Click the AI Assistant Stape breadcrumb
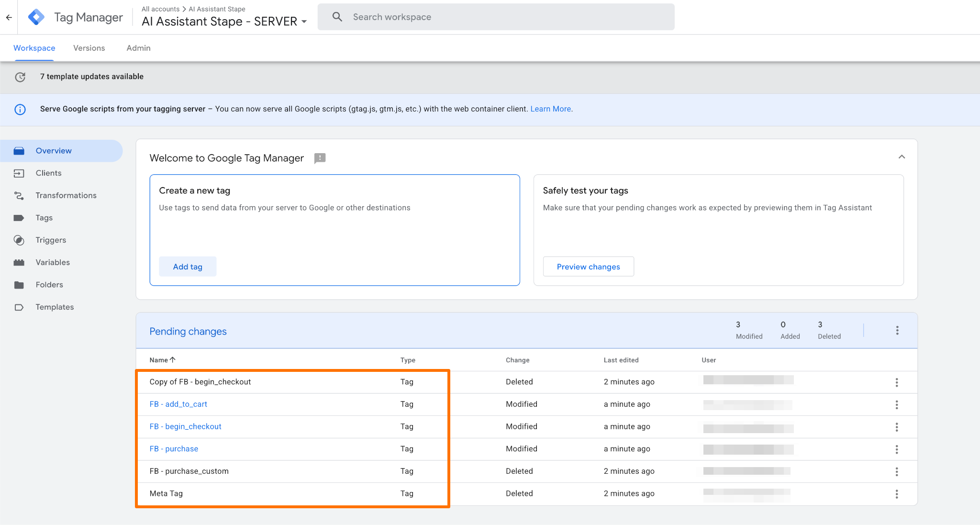The image size is (980, 525). point(217,9)
